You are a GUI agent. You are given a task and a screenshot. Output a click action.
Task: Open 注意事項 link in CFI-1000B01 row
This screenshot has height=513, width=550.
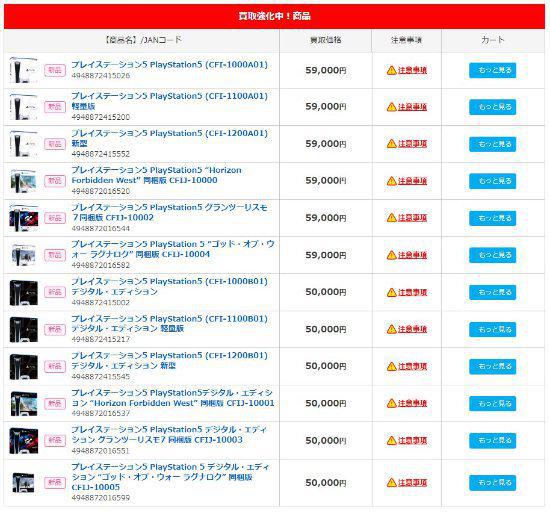tap(412, 292)
